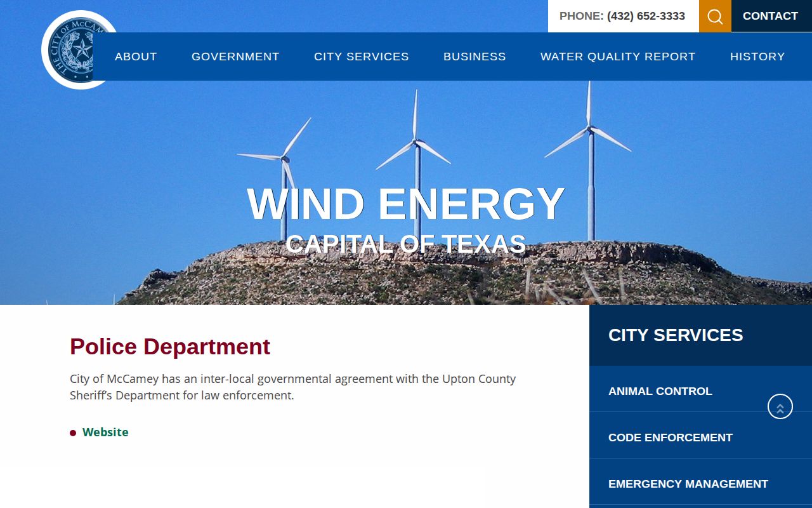Open the History menu item

point(757,57)
